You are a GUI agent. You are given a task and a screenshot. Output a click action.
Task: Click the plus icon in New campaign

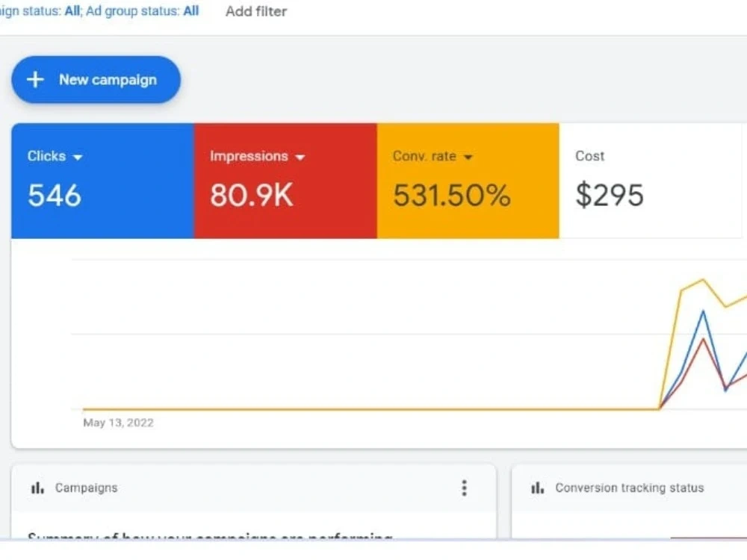tap(35, 80)
